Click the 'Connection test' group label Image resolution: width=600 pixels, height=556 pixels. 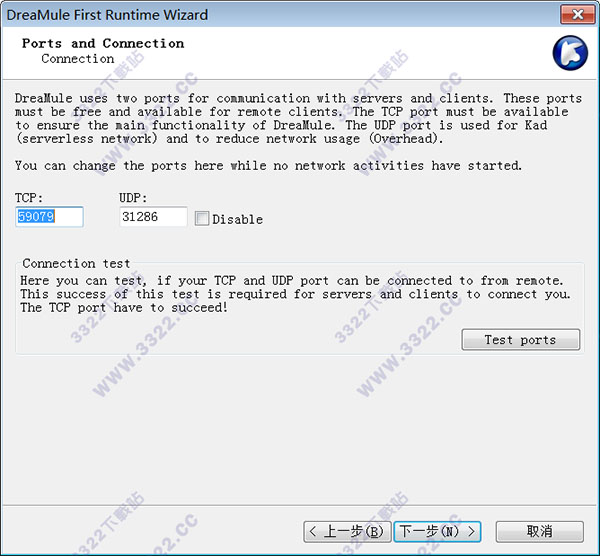coord(76,264)
